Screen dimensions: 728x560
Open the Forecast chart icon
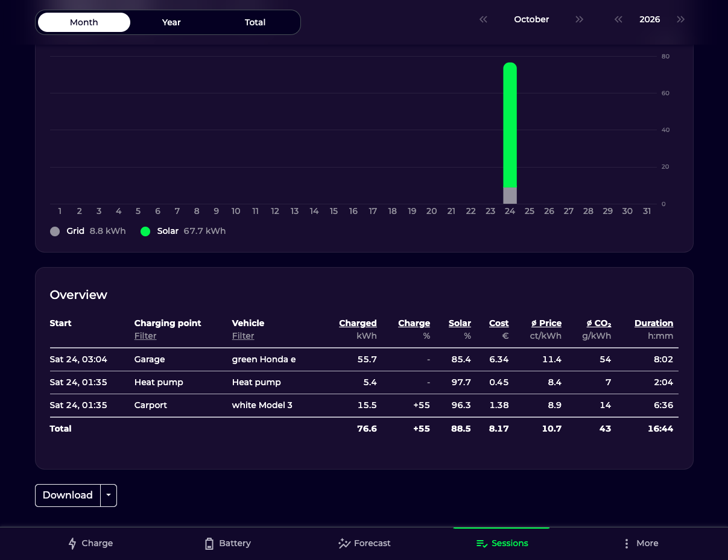tap(344, 543)
